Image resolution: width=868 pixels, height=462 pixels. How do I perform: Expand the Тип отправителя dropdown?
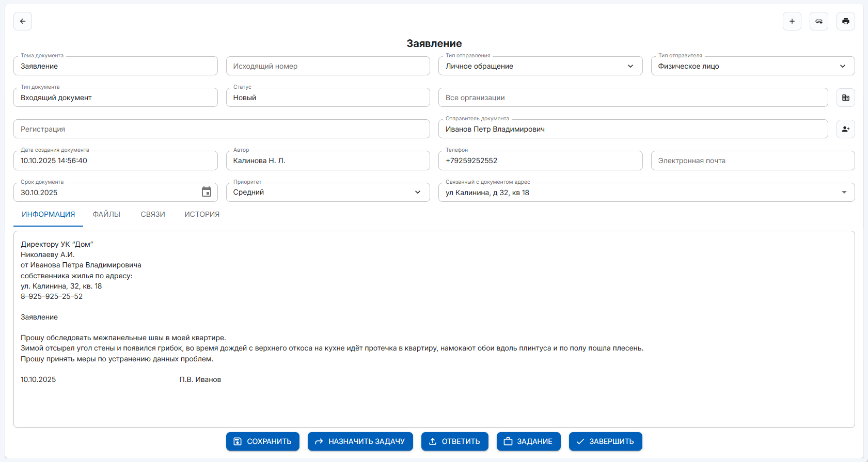point(842,66)
